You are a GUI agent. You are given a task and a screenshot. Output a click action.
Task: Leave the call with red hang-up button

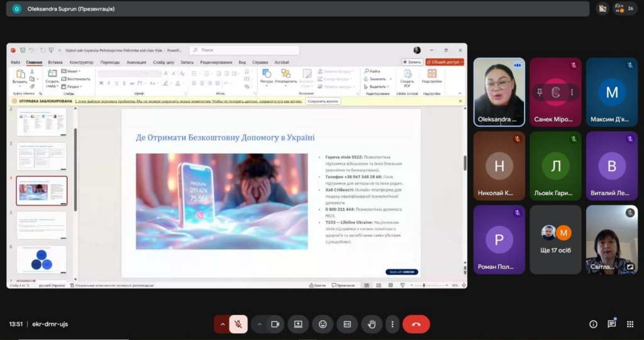(x=416, y=324)
